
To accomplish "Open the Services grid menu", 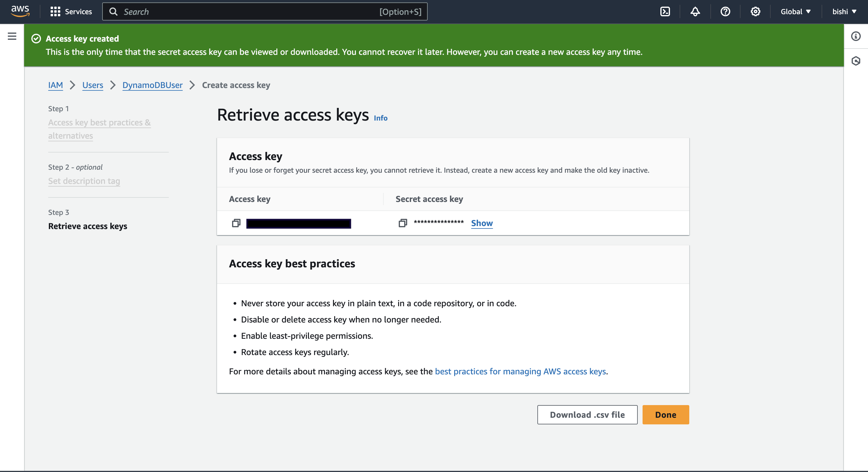I will pos(71,12).
